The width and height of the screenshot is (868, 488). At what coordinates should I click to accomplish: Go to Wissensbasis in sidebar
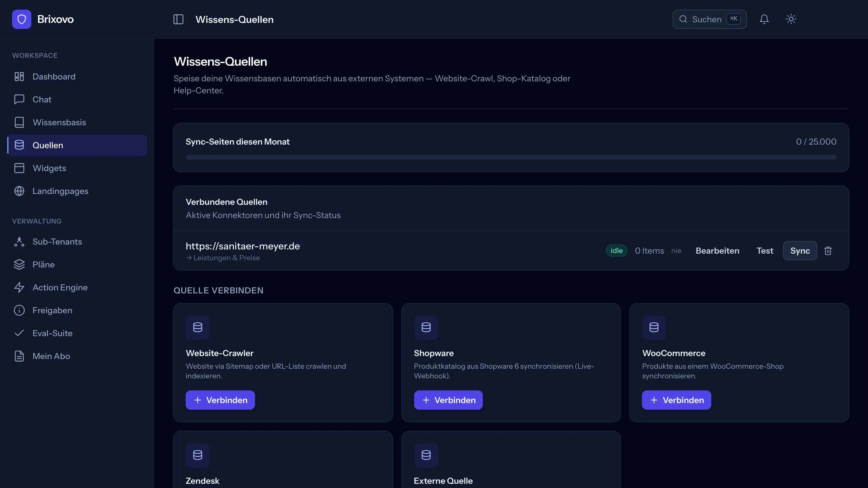[77, 122]
